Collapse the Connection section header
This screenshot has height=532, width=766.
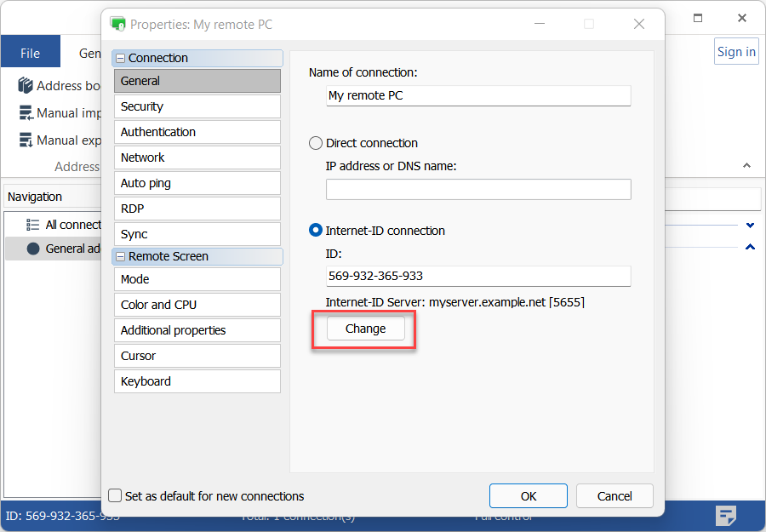(121, 58)
